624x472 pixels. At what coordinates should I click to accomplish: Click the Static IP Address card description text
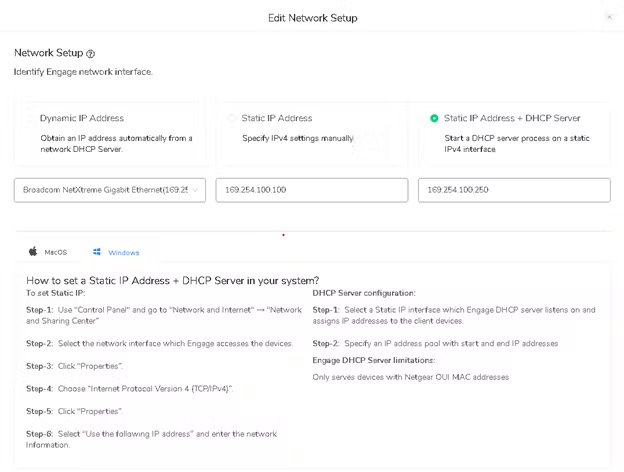tap(298, 138)
